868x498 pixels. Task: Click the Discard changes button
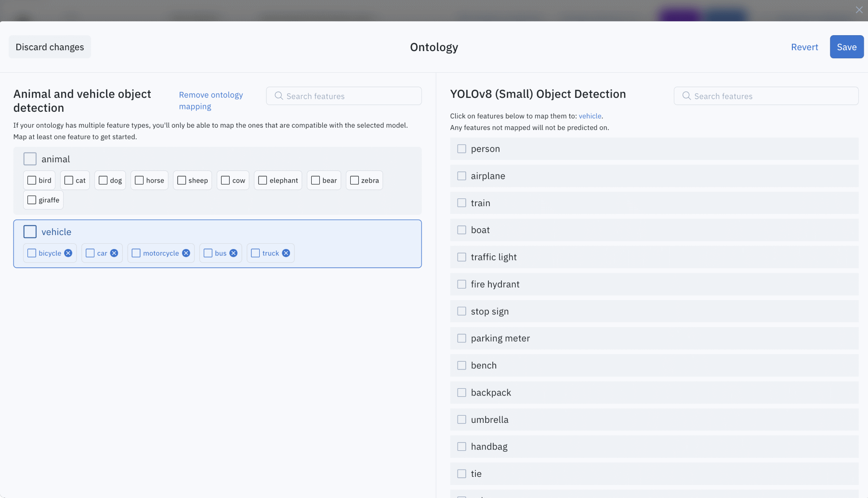50,47
